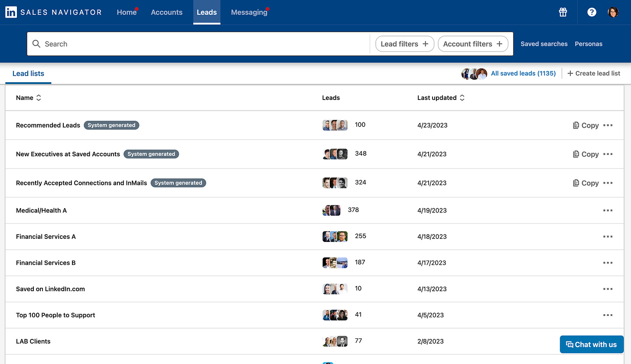631x364 pixels.
Task: Open the Financial Services B list
Action: (x=46, y=263)
